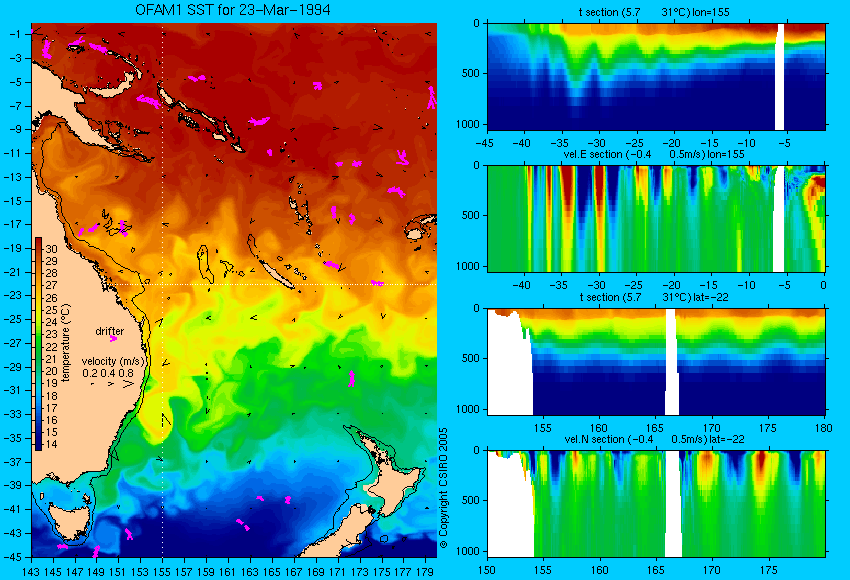Viewport: 850px width, 580px height.
Task: Click the 'vel.E section lon=155' plot title
Action: (x=654, y=154)
